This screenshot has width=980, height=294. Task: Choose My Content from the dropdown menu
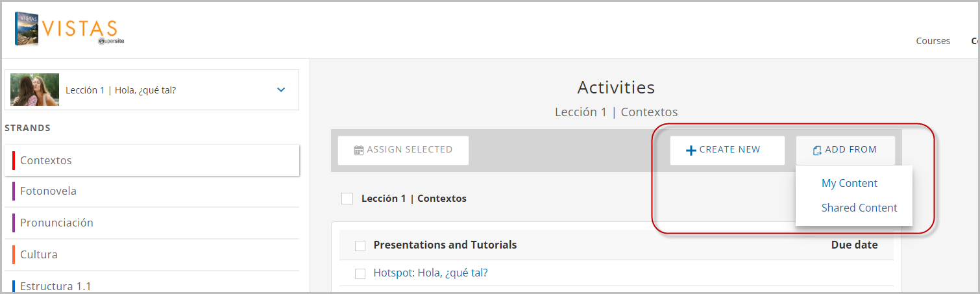click(850, 183)
